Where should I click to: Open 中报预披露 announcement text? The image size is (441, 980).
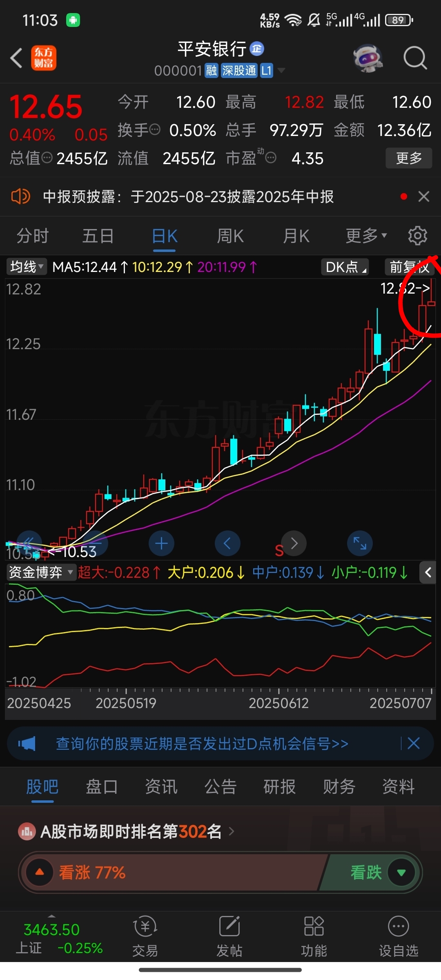pyautogui.click(x=188, y=196)
